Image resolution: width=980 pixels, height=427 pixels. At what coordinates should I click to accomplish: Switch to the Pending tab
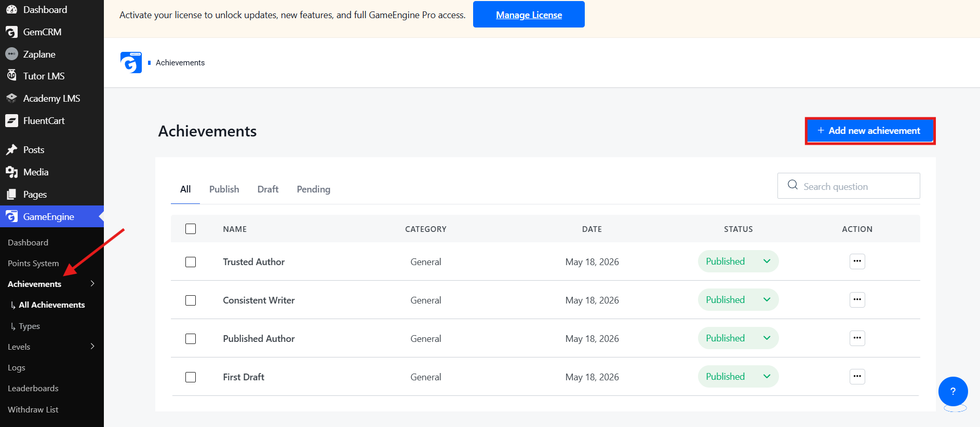click(x=314, y=189)
